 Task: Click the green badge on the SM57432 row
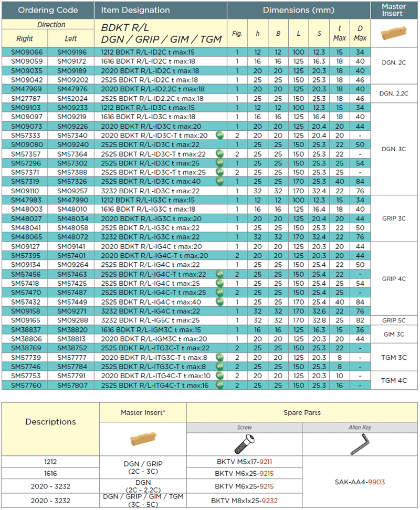pos(220,302)
